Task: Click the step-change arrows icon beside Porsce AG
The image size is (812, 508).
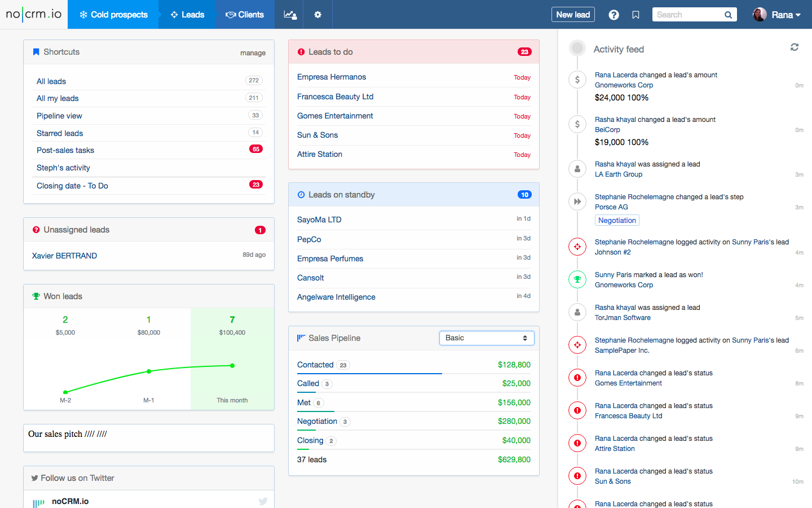Action: [x=577, y=202]
